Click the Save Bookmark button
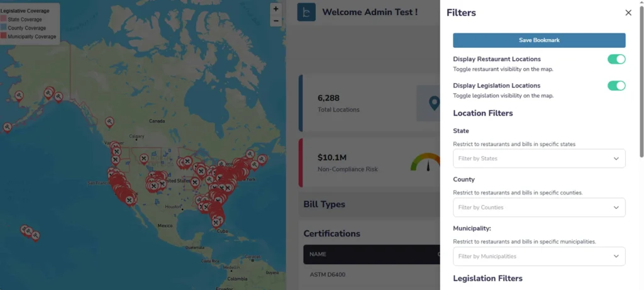Image resolution: width=644 pixels, height=290 pixels. pos(539,40)
